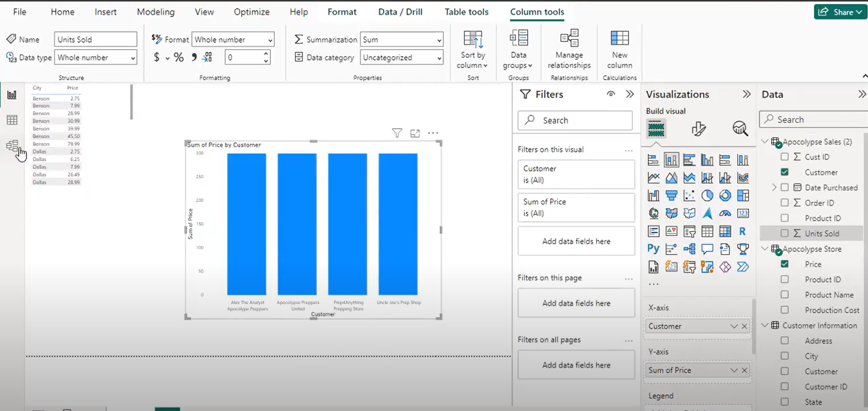Select the R script visual icon
The width and height of the screenshot is (868, 411).
742,231
